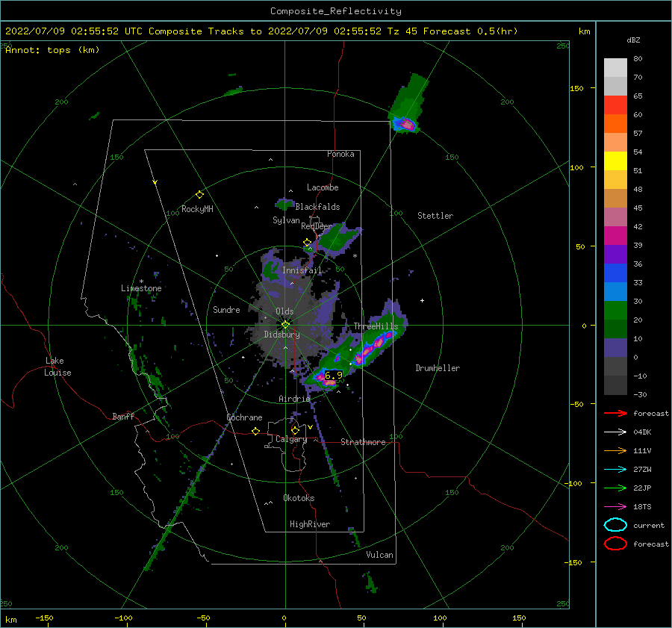Click the Lake Louise label
Screen dimensions: 672x628
point(57,367)
